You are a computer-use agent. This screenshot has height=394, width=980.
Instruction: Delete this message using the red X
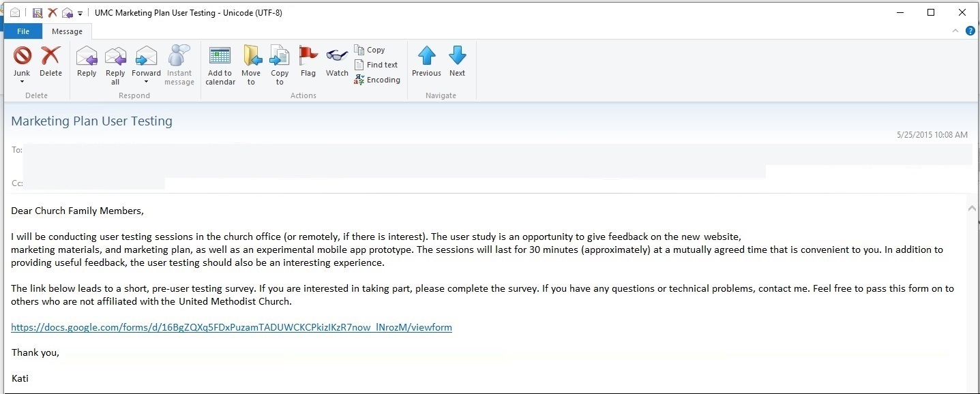(50, 57)
